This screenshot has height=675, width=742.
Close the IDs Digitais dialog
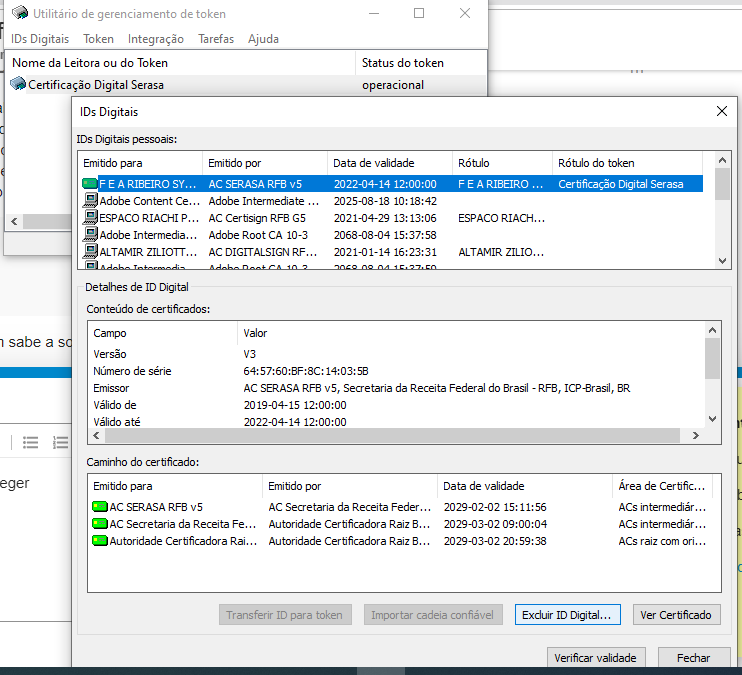coord(722,111)
